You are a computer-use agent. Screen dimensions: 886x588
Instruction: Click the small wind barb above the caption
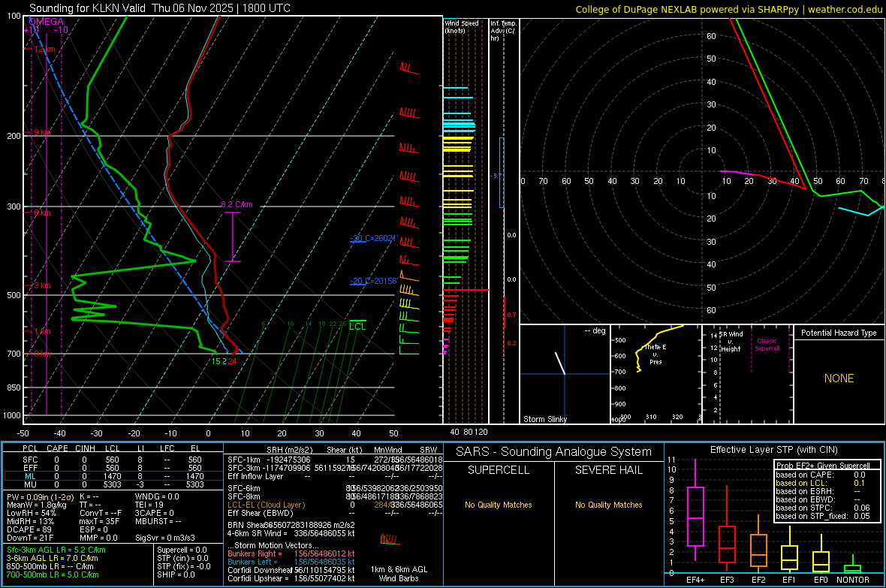click(390, 538)
